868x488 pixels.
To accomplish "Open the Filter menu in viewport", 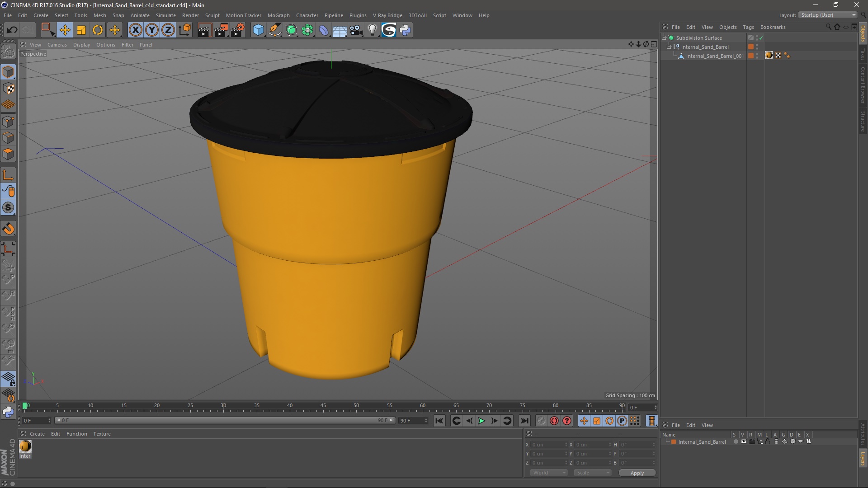I will 127,45.
